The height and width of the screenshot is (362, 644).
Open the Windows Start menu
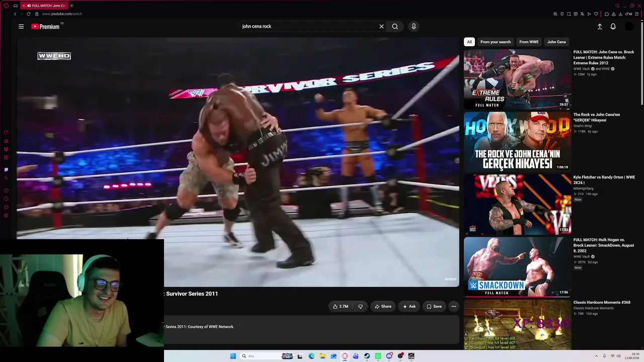233,356
